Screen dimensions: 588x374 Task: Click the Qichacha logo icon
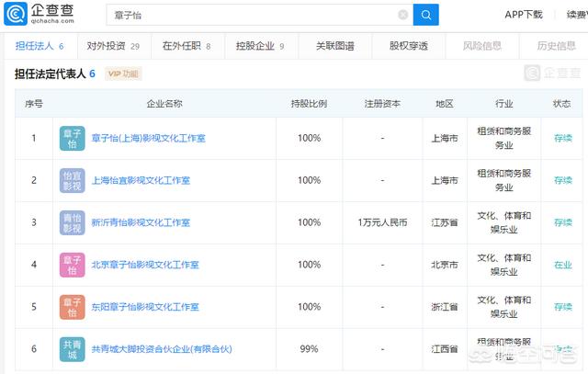(x=16, y=14)
